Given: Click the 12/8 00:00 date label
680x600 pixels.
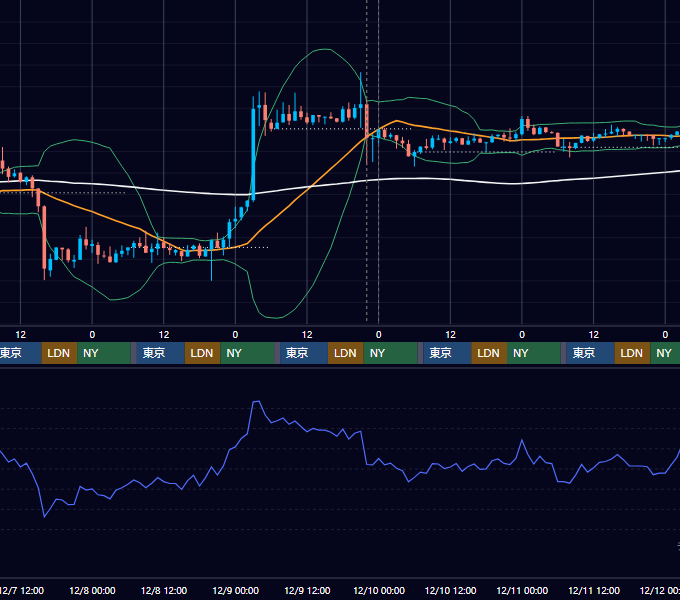Looking at the screenshot, I should 92,590.
